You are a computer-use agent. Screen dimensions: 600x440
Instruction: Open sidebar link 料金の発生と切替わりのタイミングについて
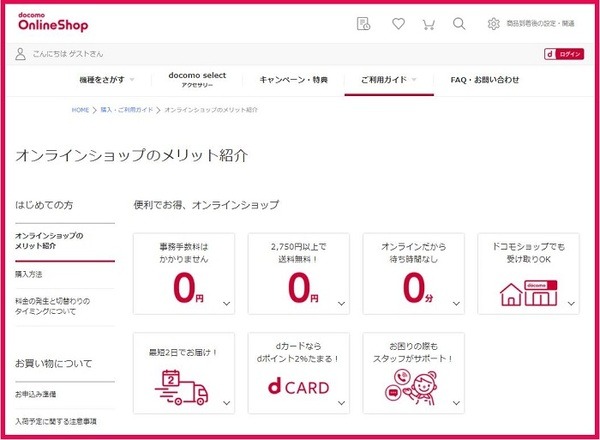click(x=52, y=306)
